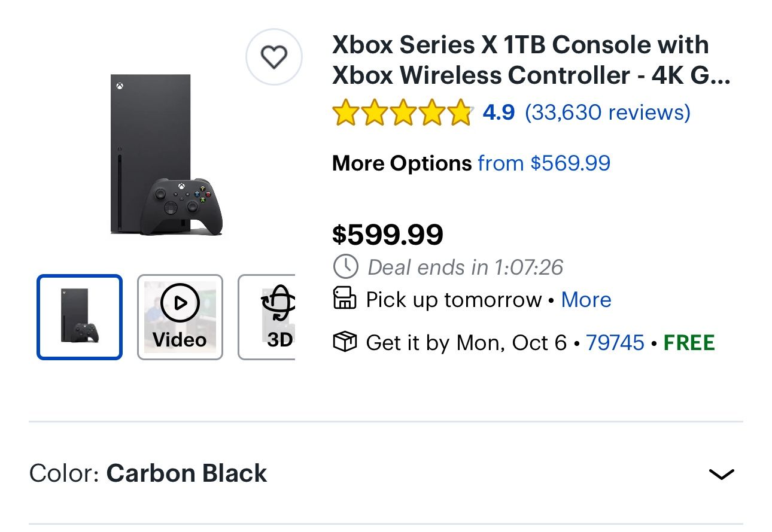The width and height of the screenshot is (772, 532).
Task: Select the Video thumbnail
Action: point(179,316)
